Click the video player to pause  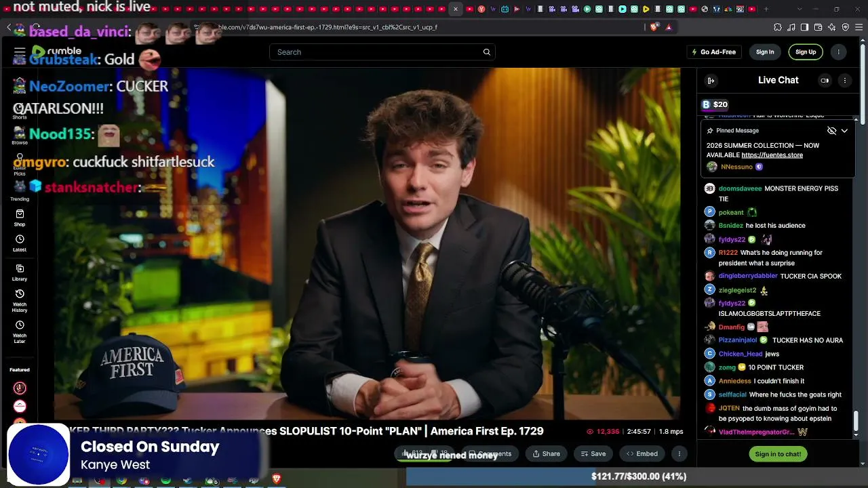tap(367, 244)
